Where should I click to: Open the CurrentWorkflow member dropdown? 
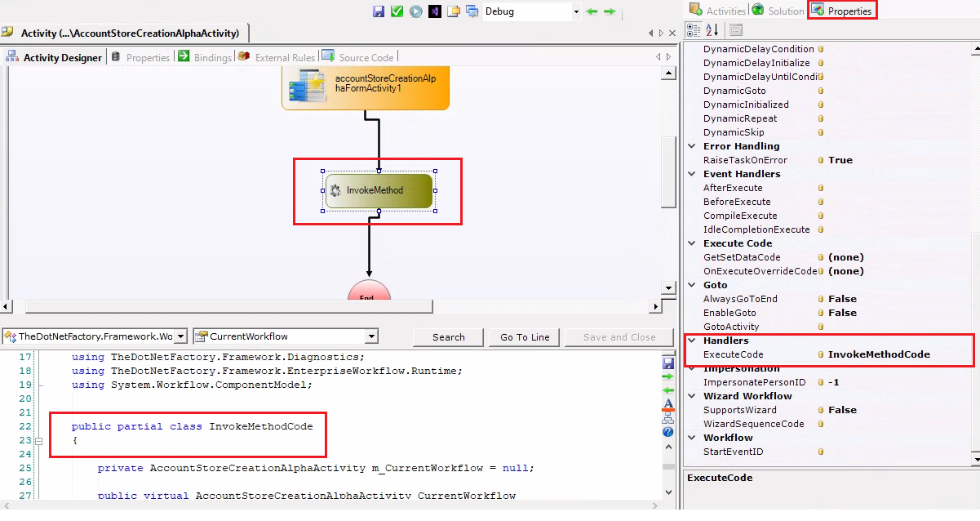[x=371, y=336]
